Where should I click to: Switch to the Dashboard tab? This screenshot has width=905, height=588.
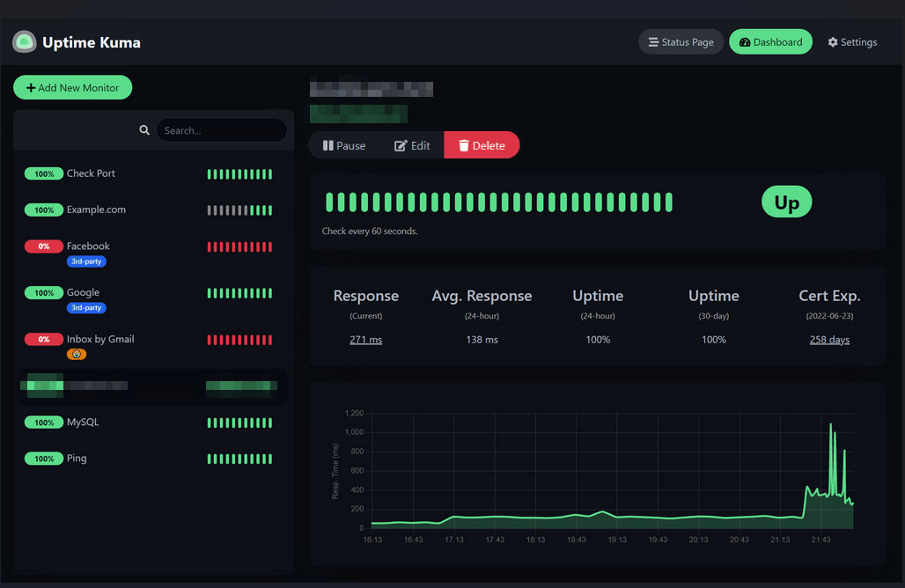(x=770, y=42)
